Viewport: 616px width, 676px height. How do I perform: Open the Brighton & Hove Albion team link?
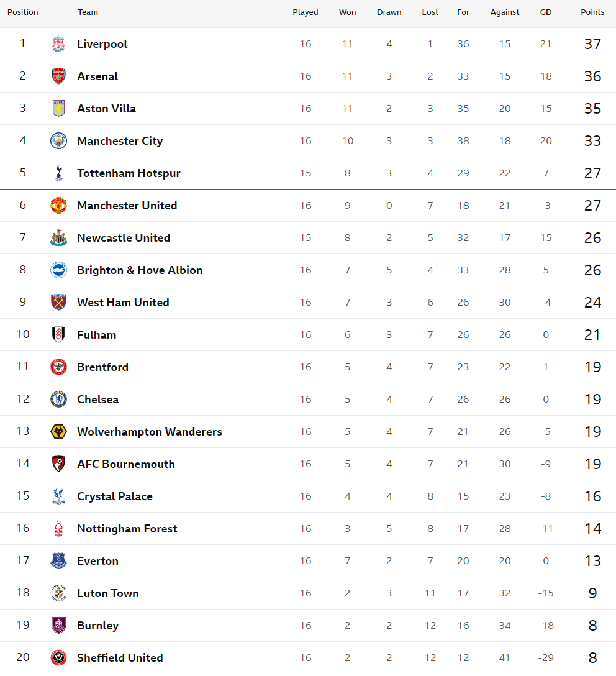(140, 270)
